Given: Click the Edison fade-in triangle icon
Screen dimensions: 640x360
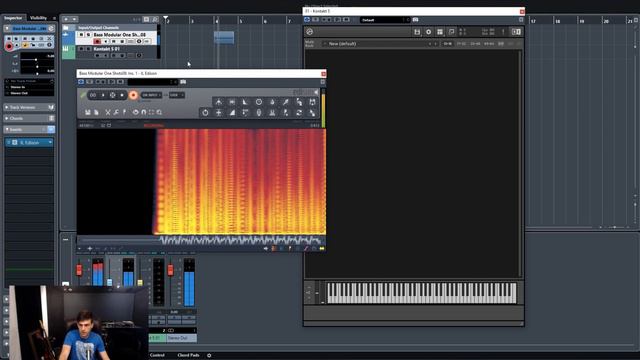Looking at the screenshot, I should [245, 102].
